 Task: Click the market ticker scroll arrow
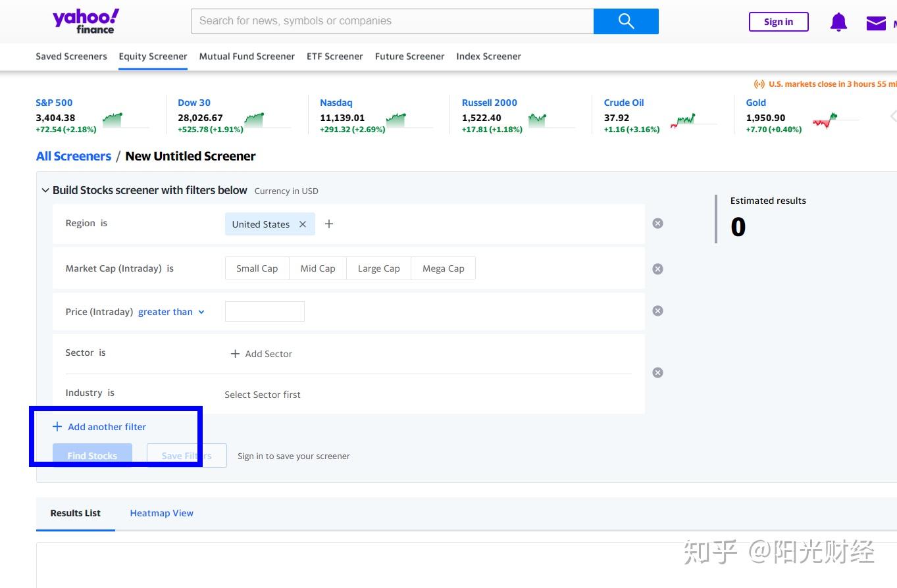click(892, 116)
